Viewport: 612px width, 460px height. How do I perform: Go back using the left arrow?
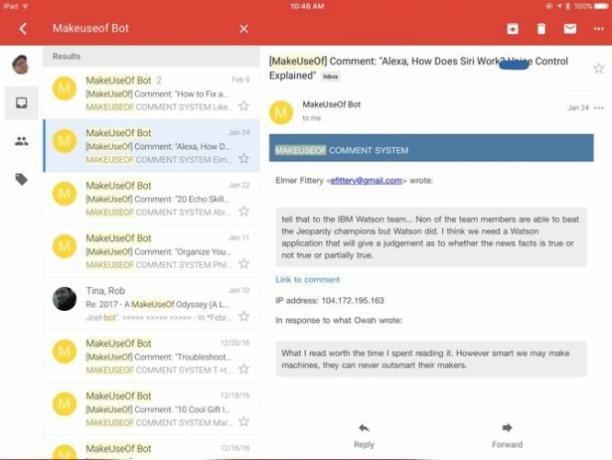pyautogui.click(x=23, y=28)
